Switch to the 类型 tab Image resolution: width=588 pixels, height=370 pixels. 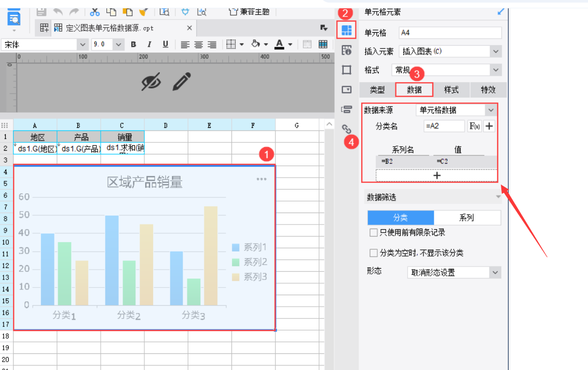pos(377,90)
